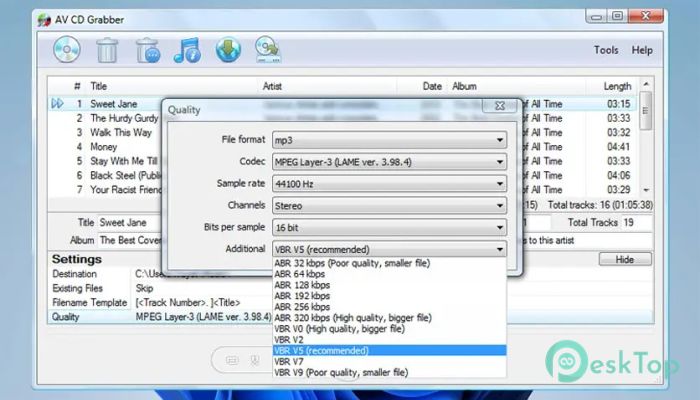The image size is (700, 400).
Task: Open the Sample rate dropdown
Action: [389, 184]
